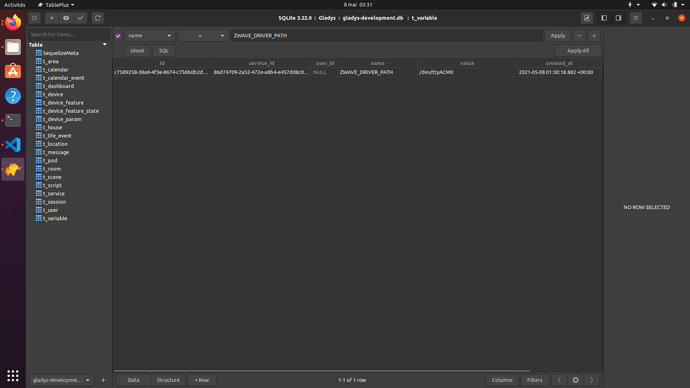690x388 pixels.
Task: Click the filter value field ZWAVE_DRIVER_PATH
Action: (386, 36)
